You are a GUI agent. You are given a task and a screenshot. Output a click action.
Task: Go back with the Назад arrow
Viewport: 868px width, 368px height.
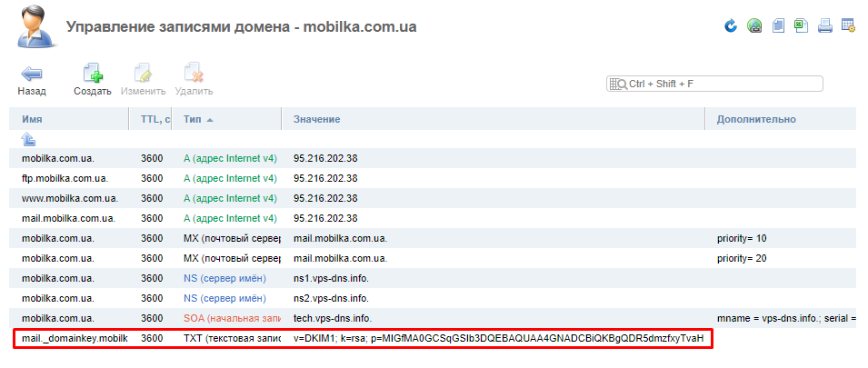[32, 80]
